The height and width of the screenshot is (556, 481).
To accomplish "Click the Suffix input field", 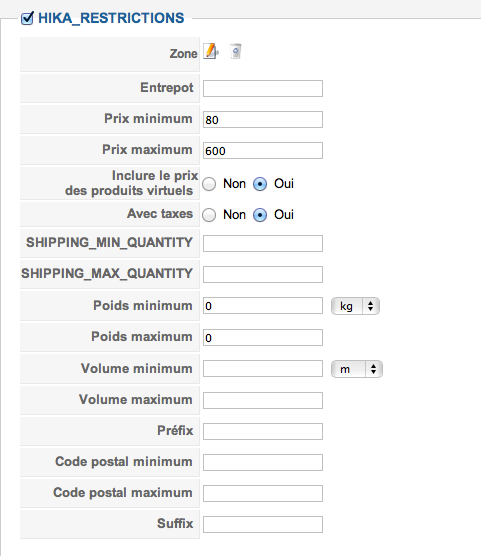I will click(263, 524).
